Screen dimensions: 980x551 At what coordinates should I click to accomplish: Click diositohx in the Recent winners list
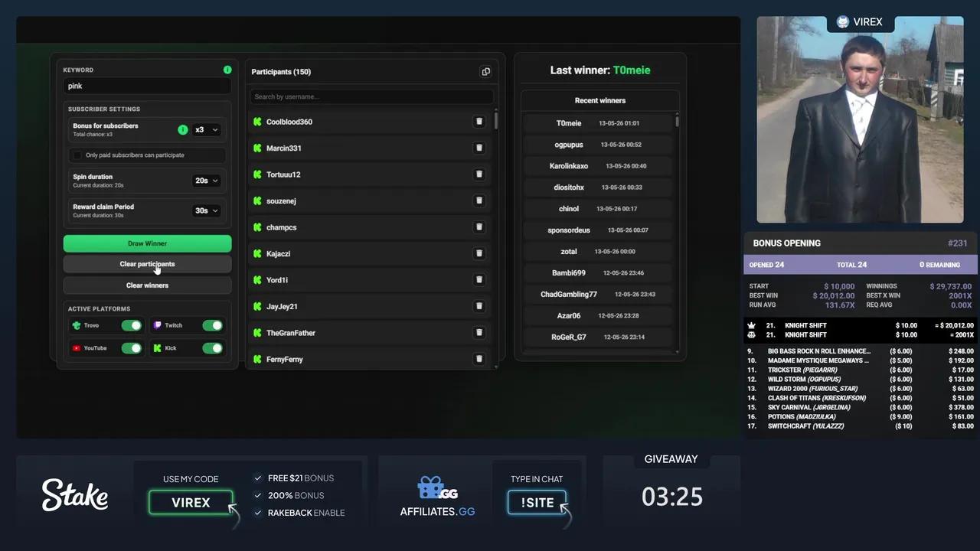[x=599, y=187]
